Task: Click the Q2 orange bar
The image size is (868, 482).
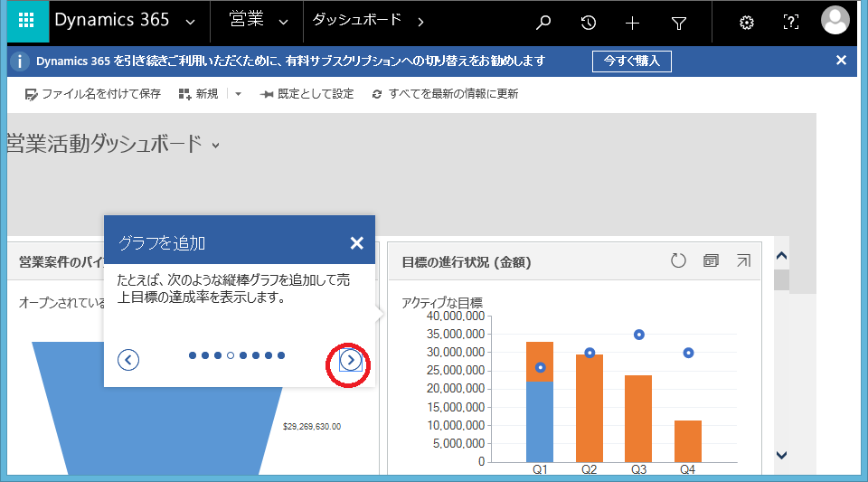Action: pyautogui.click(x=590, y=409)
